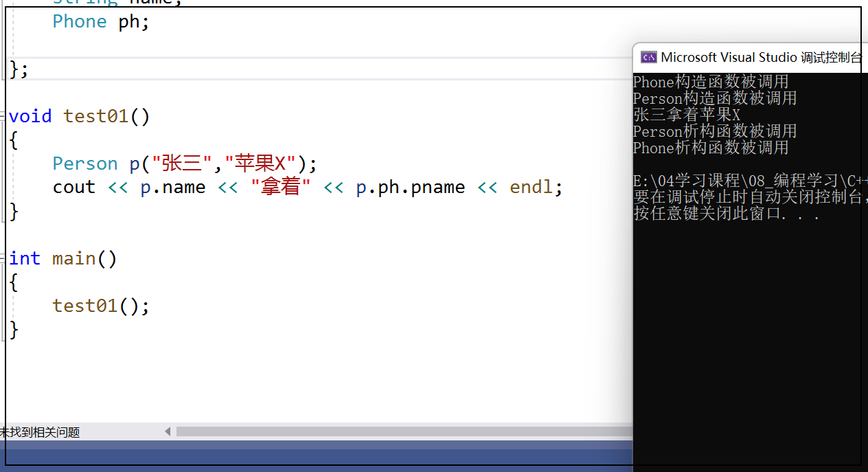Click console output line '张三拿着苹果X'

(686, 115)
